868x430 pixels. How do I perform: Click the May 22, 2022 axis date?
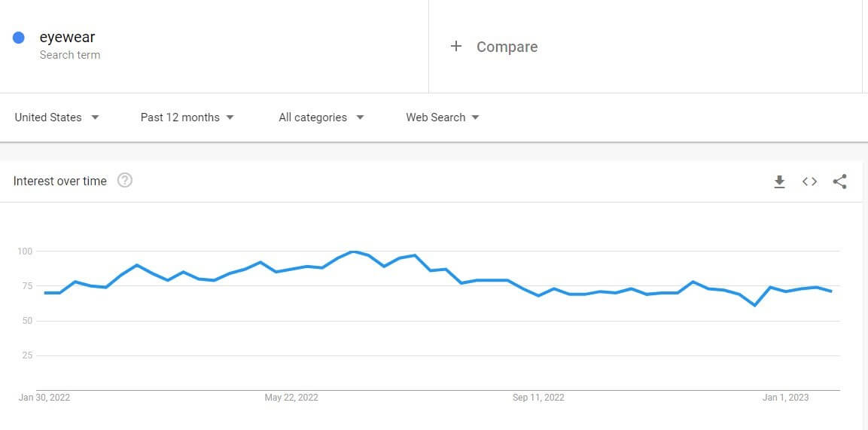pos(291,398)
